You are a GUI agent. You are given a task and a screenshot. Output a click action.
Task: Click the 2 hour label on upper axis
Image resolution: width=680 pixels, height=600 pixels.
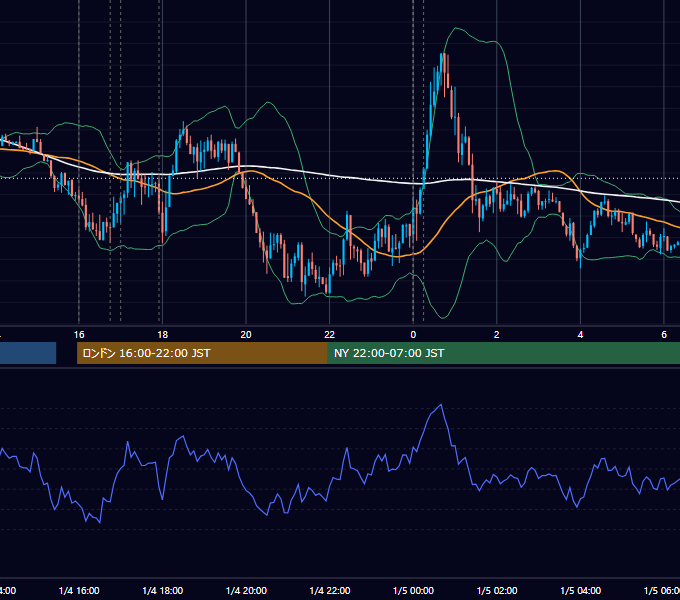tap(497, 335)
